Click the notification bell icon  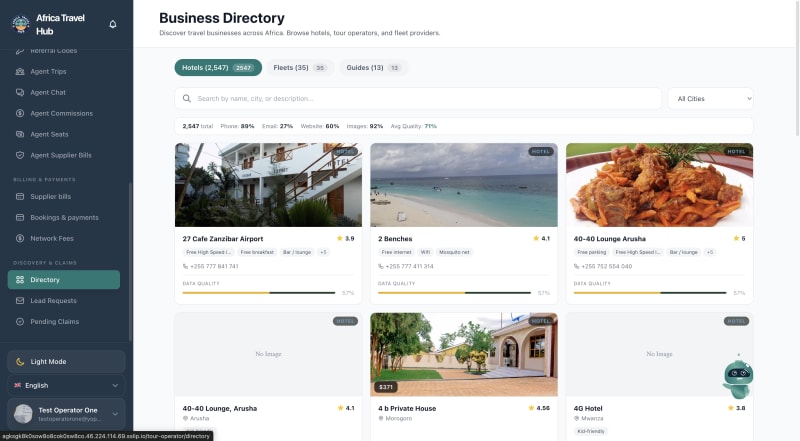click(113, 24)
